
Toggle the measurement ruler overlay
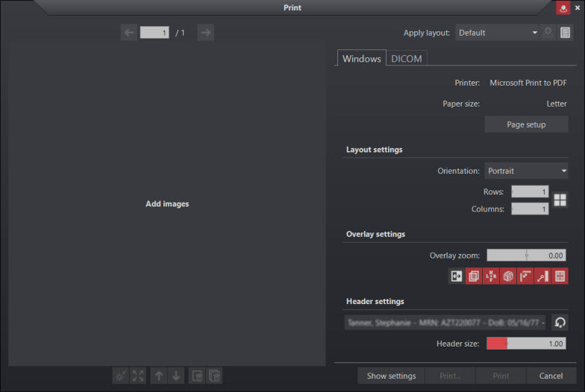coord(542,276)
